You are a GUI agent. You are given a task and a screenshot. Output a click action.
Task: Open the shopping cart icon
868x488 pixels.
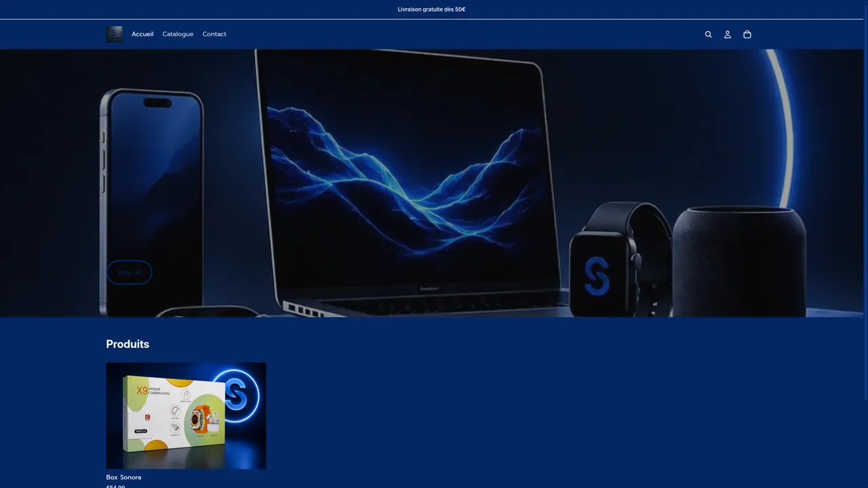click(x=747, y=35)
